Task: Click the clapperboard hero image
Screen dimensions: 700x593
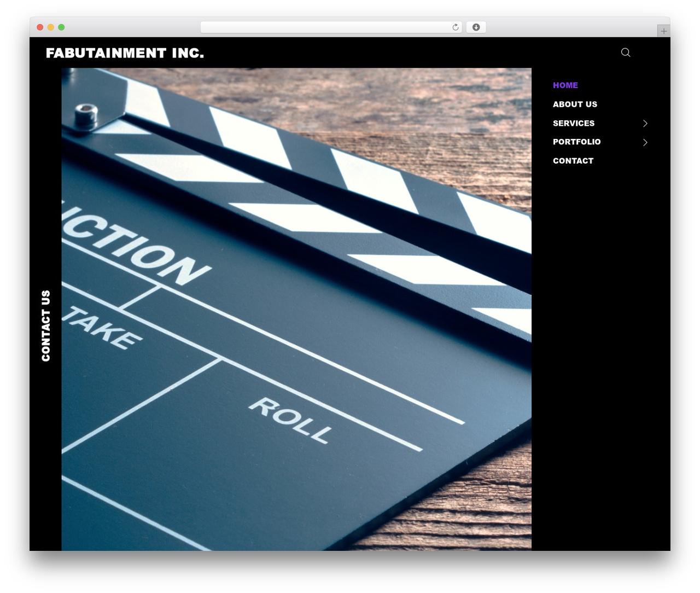Action: [296, 309]
